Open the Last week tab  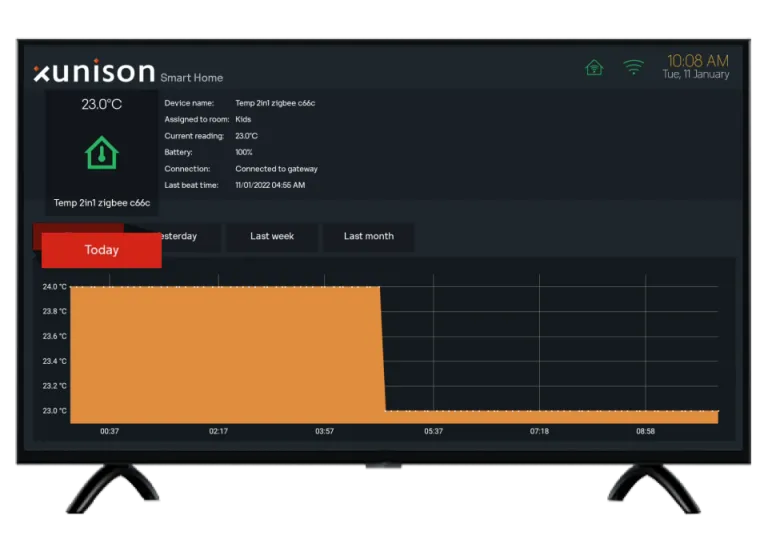point(272,236)
